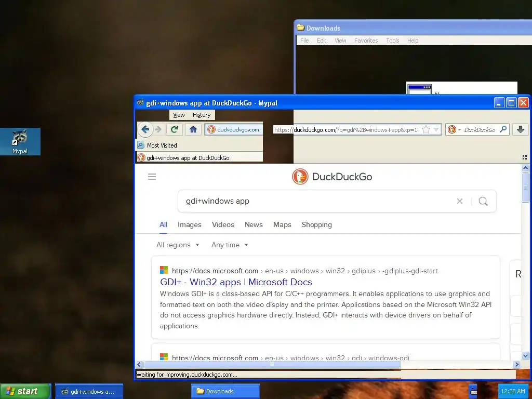Click the vertical scrollbar up arrow
532x399 pixels.
pyautogui.click(x=525, y=168)
